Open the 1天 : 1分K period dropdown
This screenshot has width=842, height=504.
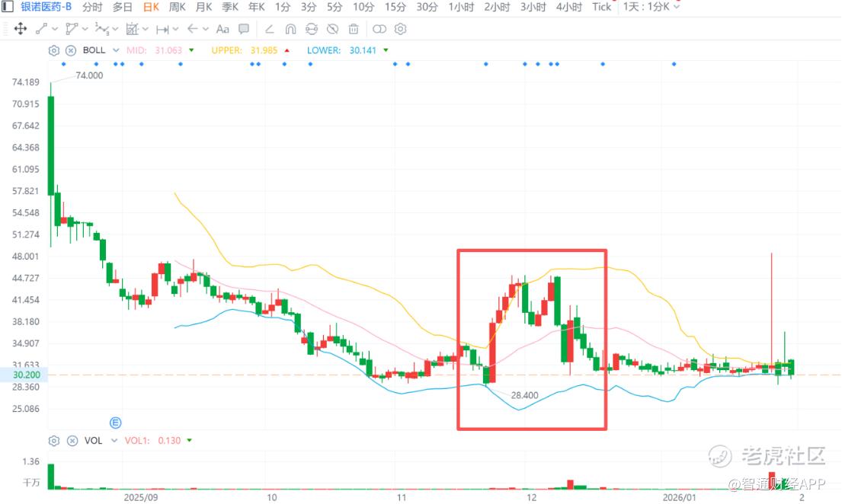(652, 7)
